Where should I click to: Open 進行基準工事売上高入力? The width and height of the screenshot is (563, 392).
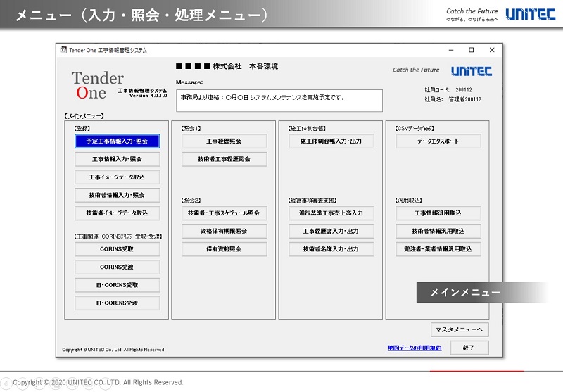click(331, 213)
